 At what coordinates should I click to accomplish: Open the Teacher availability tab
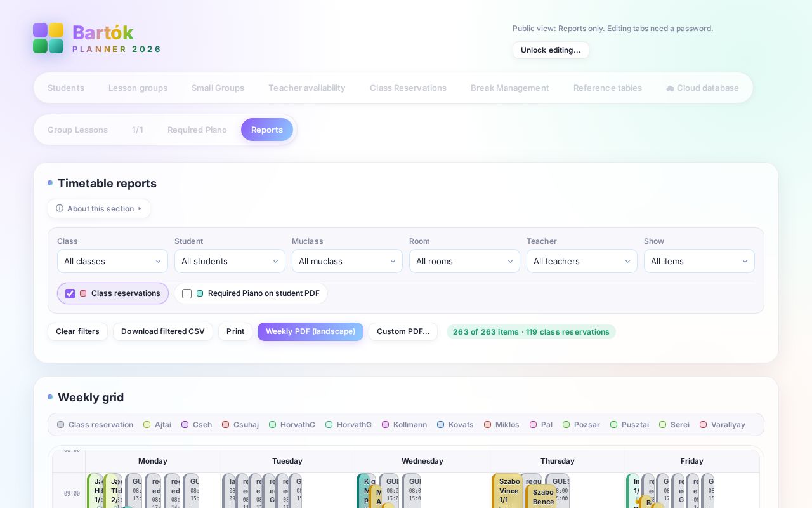pos(307,88)
